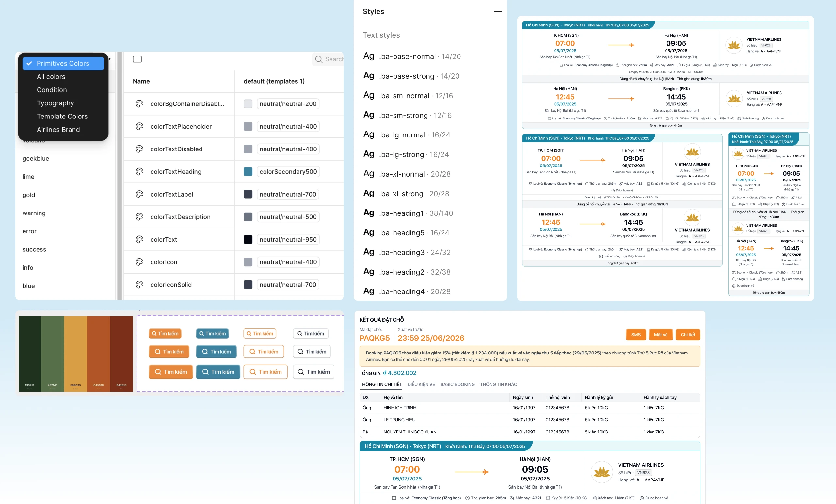This screenshot has height=504, width=836.
Task: Select warning color group
Action: [x=34, y=213]
